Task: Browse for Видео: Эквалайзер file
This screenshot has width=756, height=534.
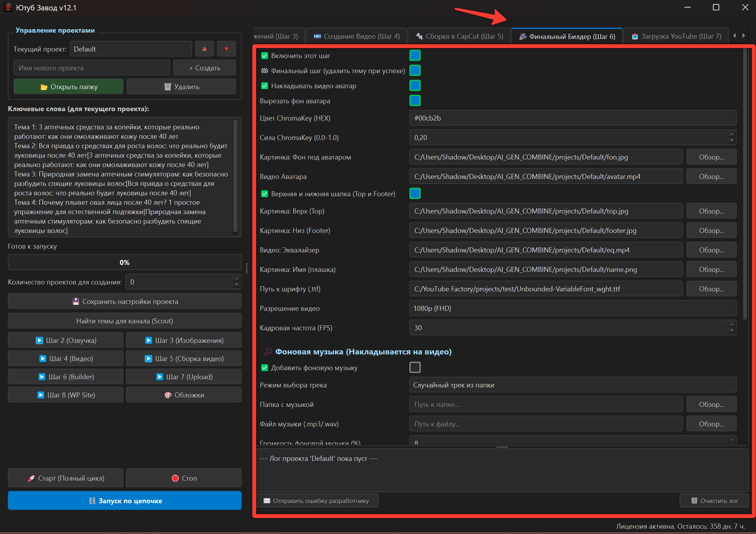Action: click(711, 250)
